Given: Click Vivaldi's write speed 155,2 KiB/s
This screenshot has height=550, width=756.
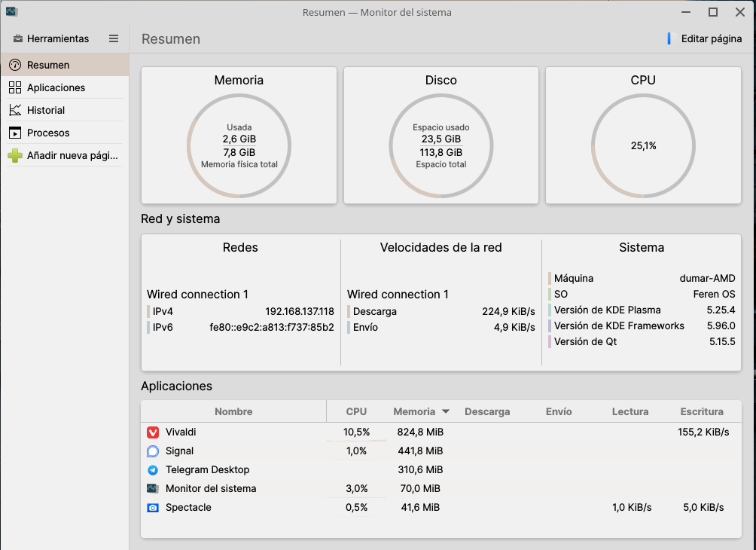Looking at the screenshot, I should click(x=703, y=432).
